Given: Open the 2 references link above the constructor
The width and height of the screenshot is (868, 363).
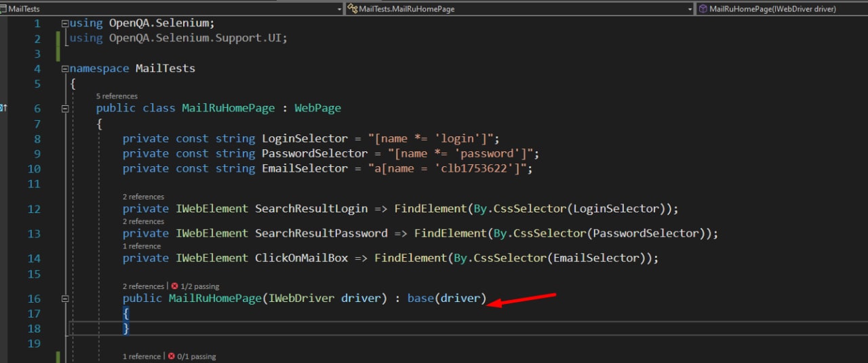Looking at the screenshot, I should pyautogui.click(x=143, y=286).
